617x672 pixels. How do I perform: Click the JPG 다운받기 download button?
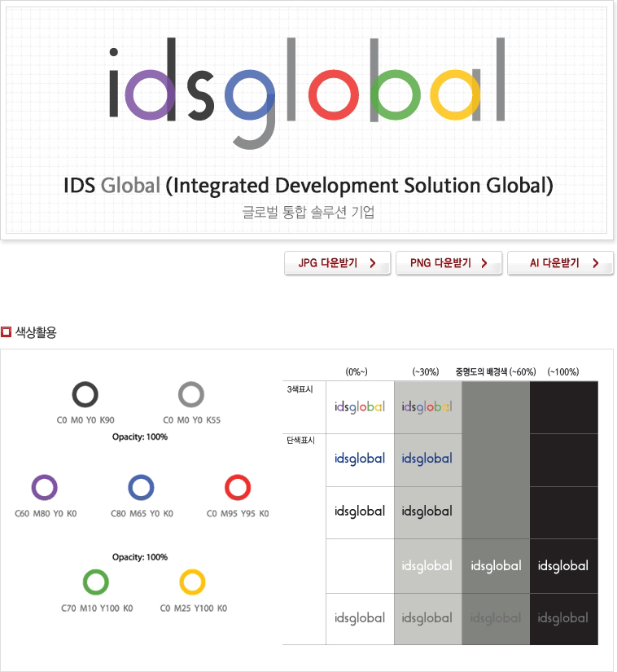(x=338, y=263)
